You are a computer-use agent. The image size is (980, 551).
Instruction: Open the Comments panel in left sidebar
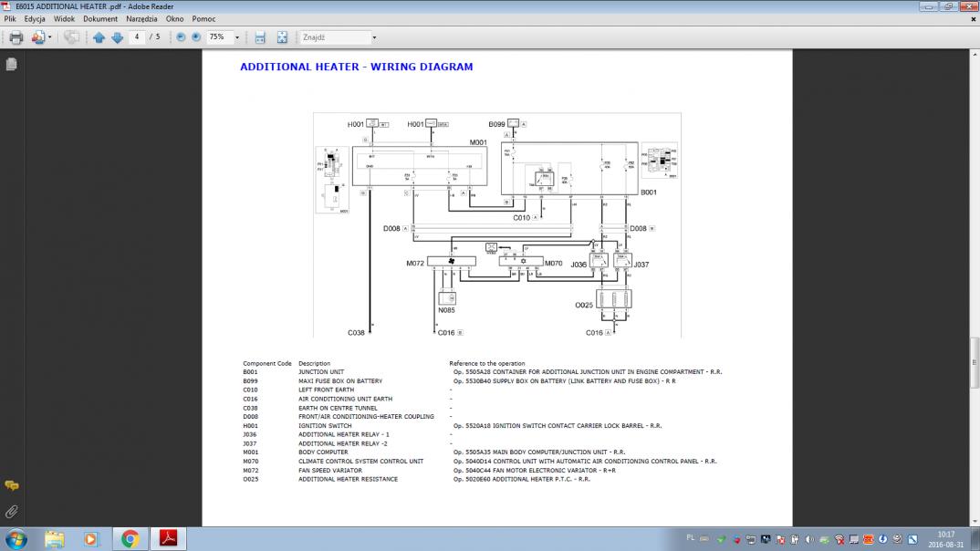[11, 485]
